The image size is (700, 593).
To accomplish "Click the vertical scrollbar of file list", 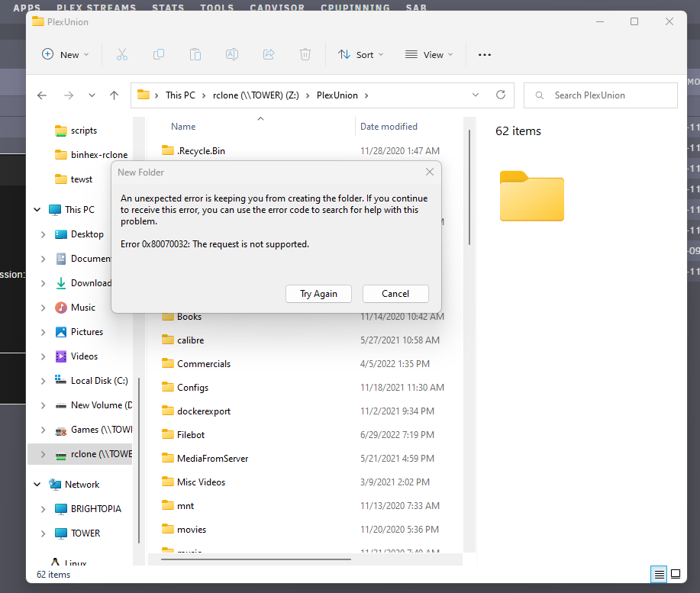I will pyautogui.click(x=469, y=188).
